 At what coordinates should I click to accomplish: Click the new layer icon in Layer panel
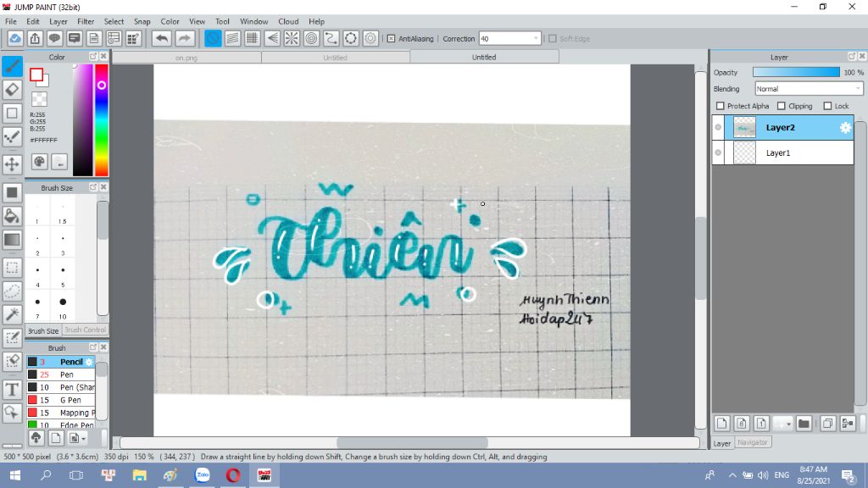coord(722,424)
